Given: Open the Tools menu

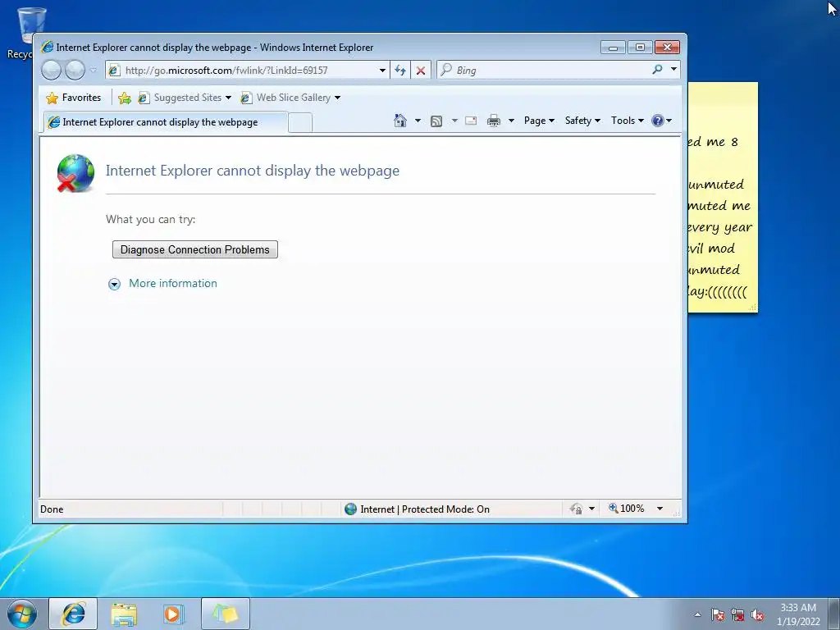Looking at the screenshot, I should click(x=628, y=121).
